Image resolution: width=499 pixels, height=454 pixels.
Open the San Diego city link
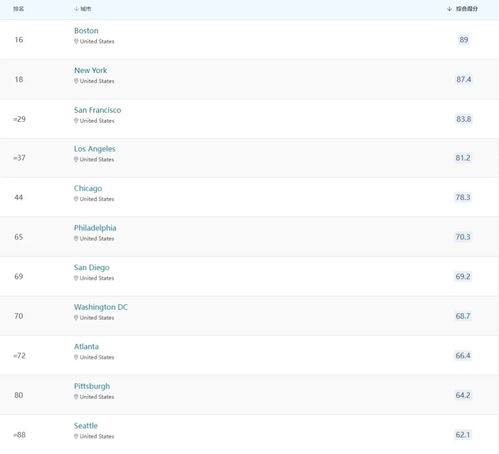coord(92,268)
